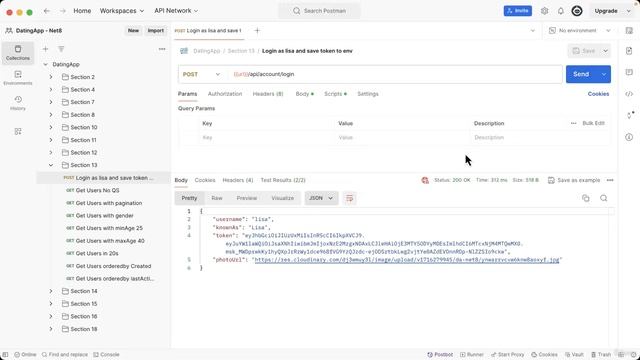
Task: Click the filter collections icon
Action: pos(61,49)
